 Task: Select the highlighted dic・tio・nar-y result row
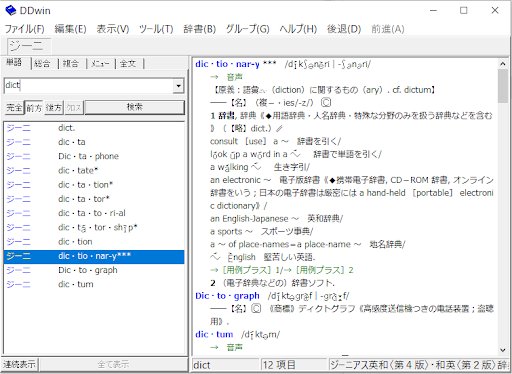click(x=94, y=256)
